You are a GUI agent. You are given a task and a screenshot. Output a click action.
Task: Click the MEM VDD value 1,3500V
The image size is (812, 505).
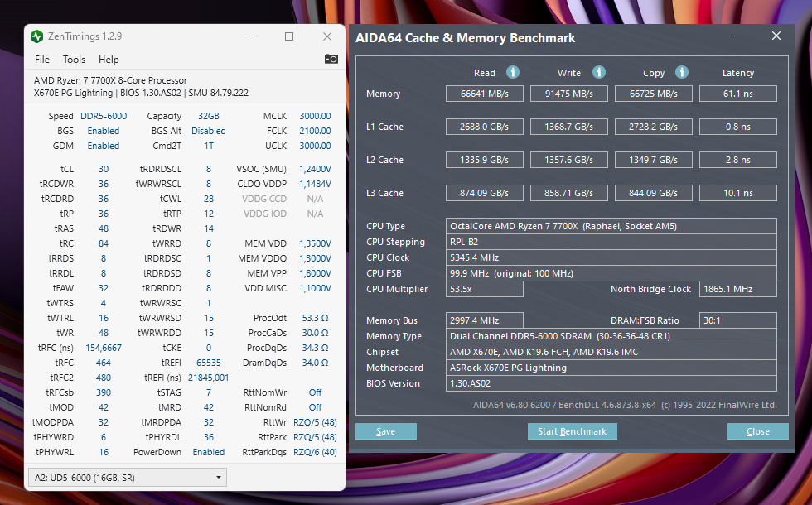tap(315, 243)
